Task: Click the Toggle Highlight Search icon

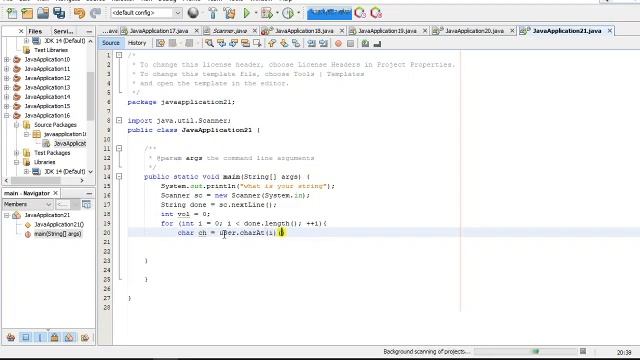Action: (x=245, y=43)
